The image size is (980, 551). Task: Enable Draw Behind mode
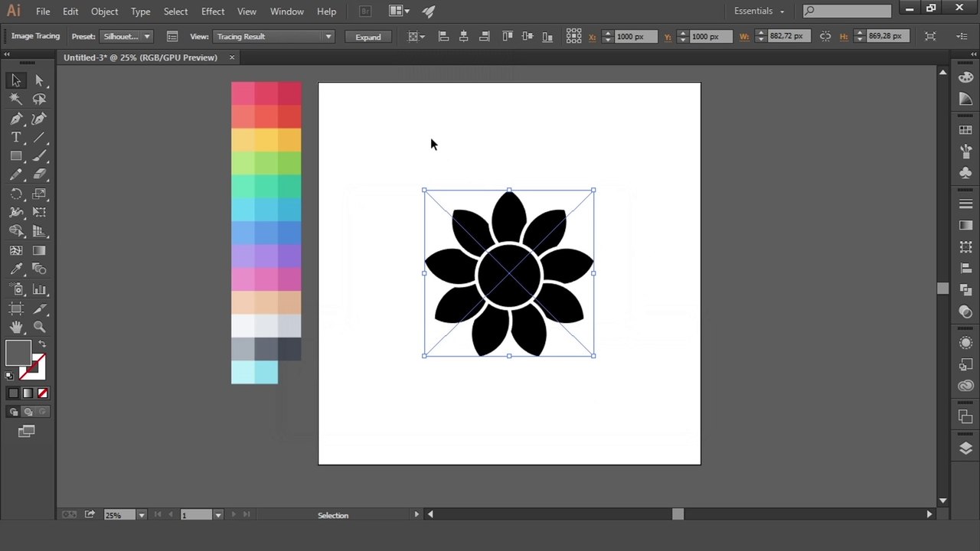click(x=28, y=412)
